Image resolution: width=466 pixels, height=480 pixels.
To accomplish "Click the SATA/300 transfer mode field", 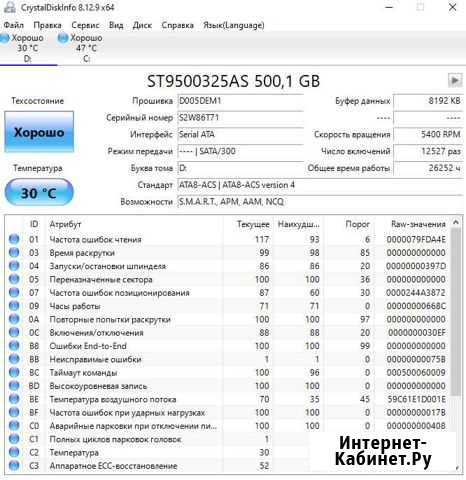I will (x=240, y=151).
